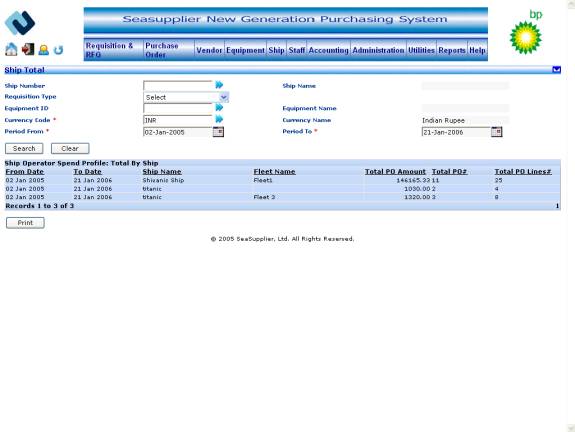Open the Staff menu

point(297,50)
